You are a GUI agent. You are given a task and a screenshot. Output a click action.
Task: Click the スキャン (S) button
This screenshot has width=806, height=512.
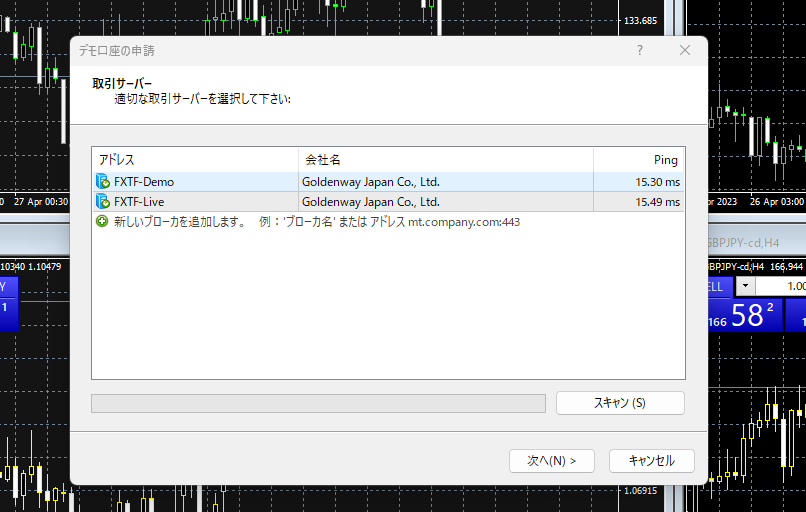pos(620,403)
